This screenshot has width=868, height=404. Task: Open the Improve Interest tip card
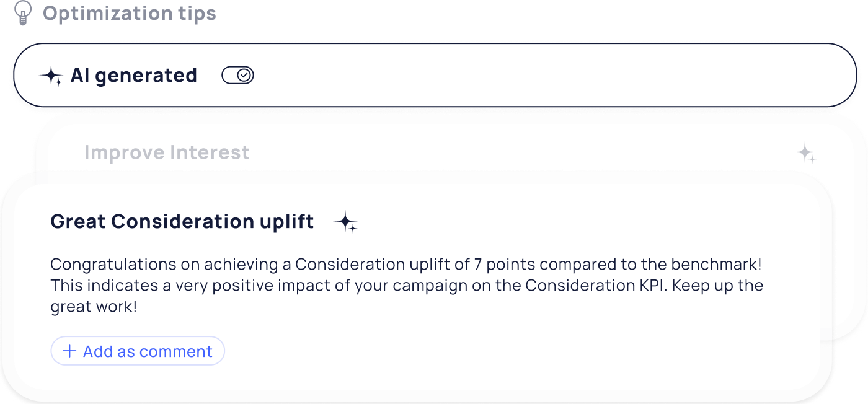(167, 152)
